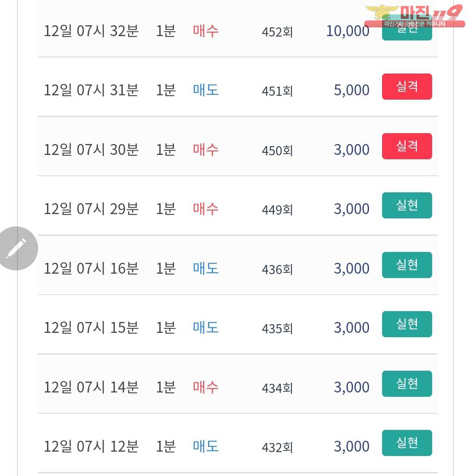Click the 마진119 logo at top
This screenshot has width=470, height=476.
coord(414,17)
